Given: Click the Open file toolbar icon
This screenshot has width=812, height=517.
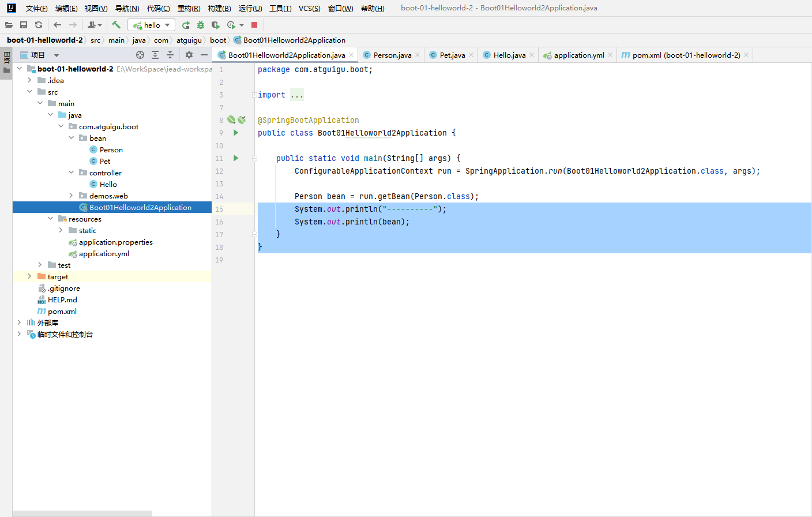Looking at the screenshot, I should [x=9, y=25].
